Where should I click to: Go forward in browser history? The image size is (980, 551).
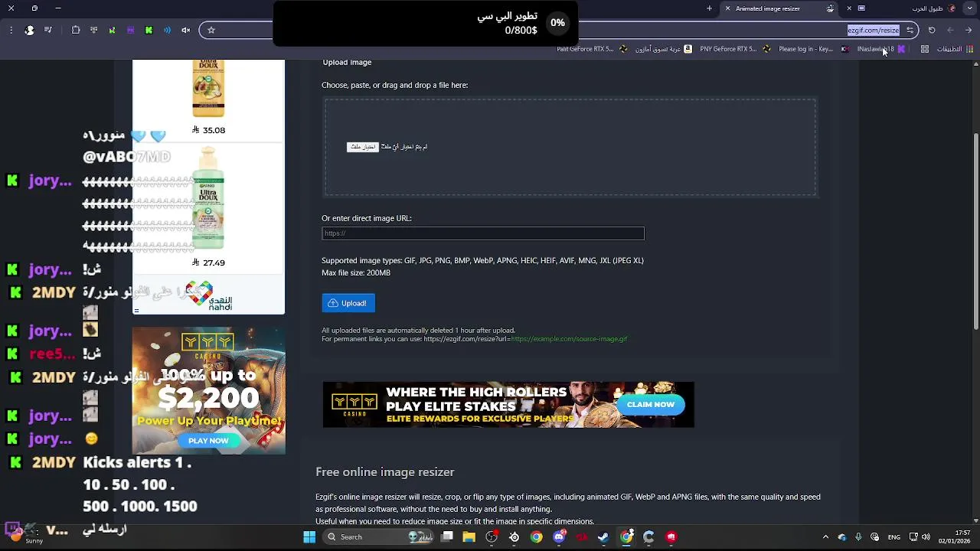tap(950, 30)
